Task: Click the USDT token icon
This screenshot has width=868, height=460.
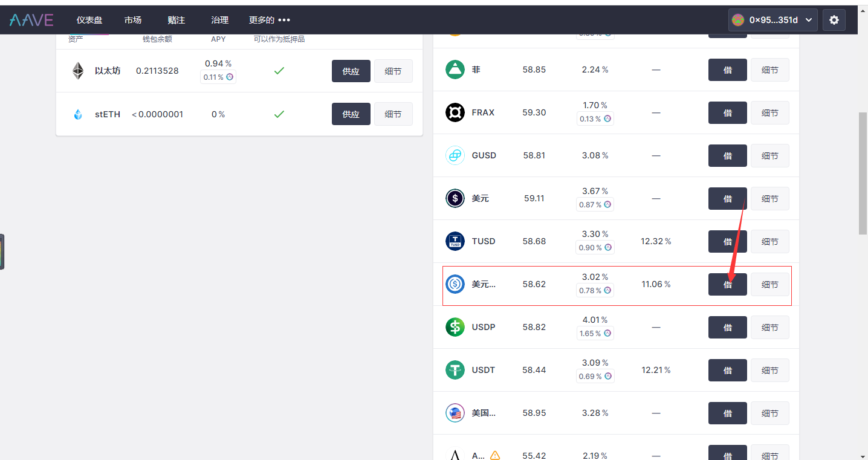Action: 455,370
